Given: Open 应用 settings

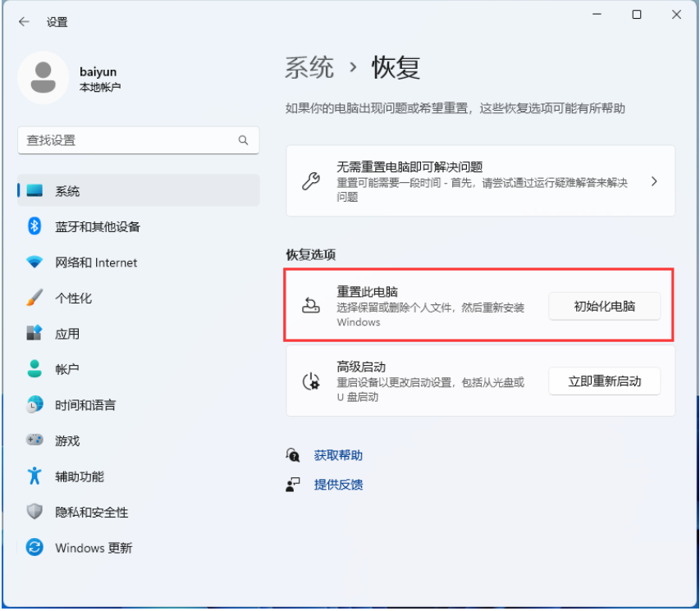Looking at the screenshot, I should [x=139, y=334].
